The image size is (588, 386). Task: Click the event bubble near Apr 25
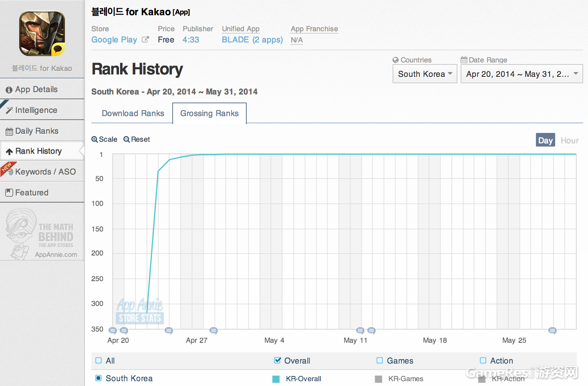(169, 331)
